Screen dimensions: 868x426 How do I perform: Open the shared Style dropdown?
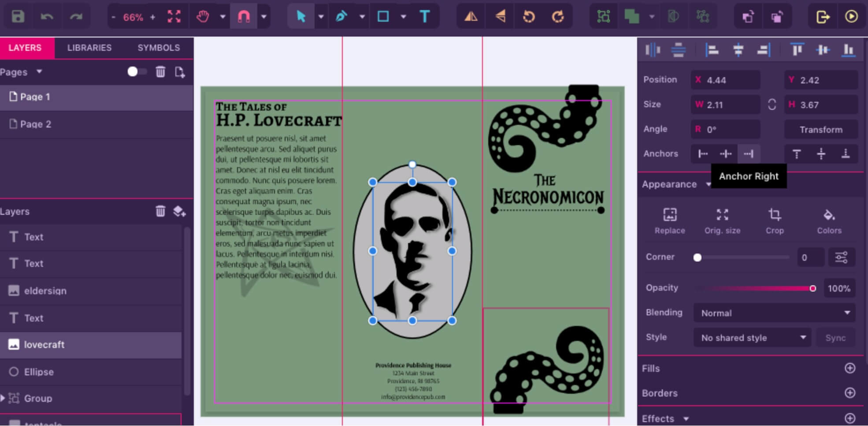[x=752, y=338]
